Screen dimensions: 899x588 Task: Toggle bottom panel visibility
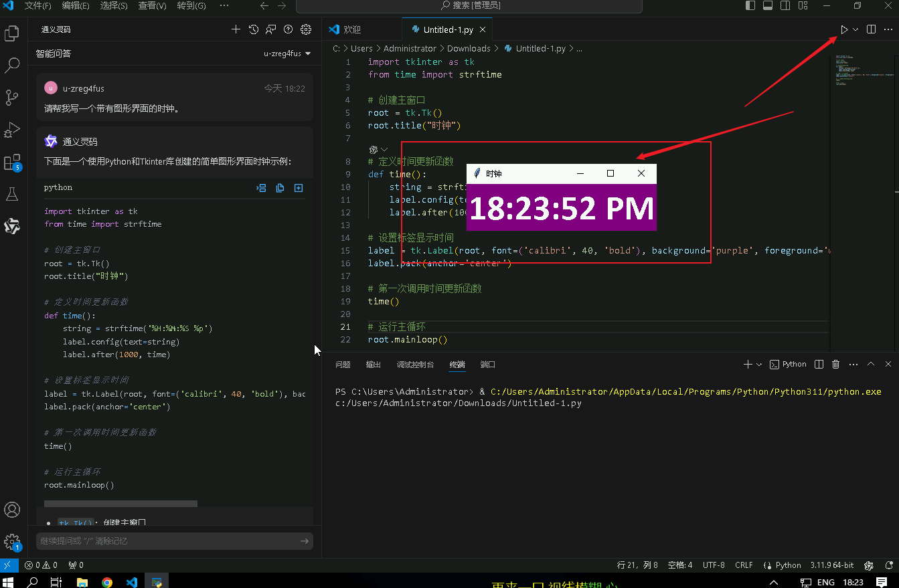[x=767, y=5]
